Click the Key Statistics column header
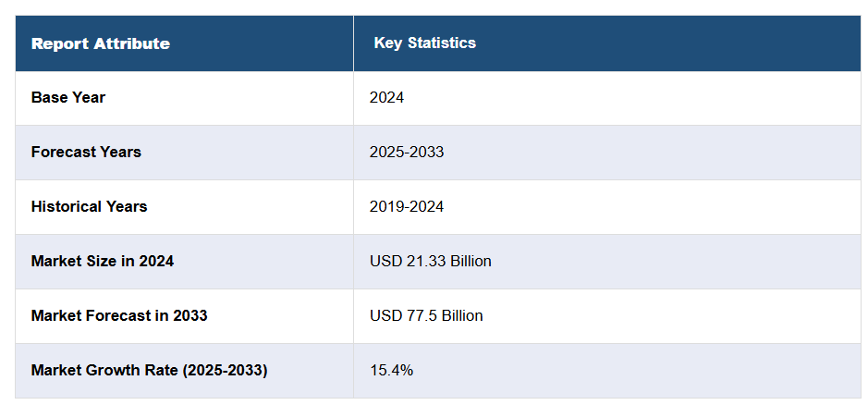This screenshot has width=868, height=405. click(x=424, y=43)
